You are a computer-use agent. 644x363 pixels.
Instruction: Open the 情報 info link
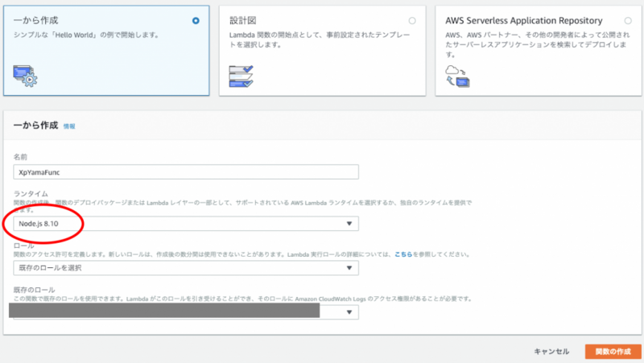tap(69, 126)
